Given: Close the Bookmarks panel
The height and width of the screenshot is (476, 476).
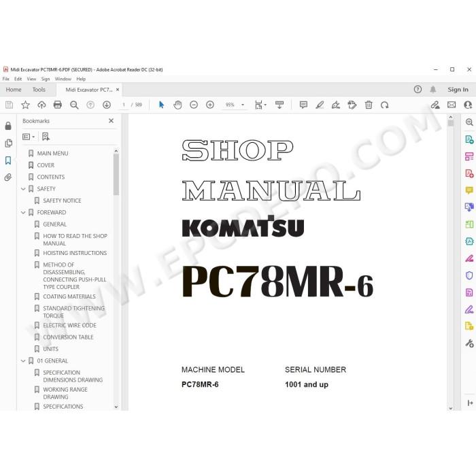Looking at the screenshot, I should pyautogui.click(x=111, y=121).
